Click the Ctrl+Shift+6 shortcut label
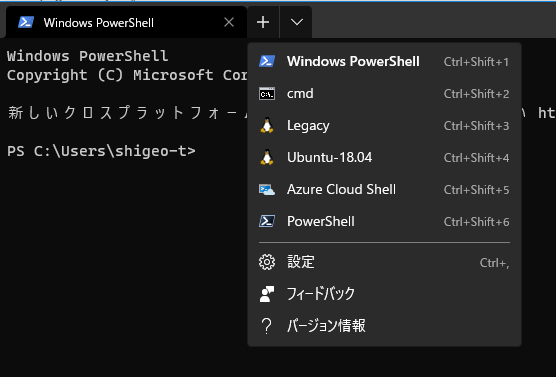The height and width of the screenshot is (377, 556). pos(476,222)
